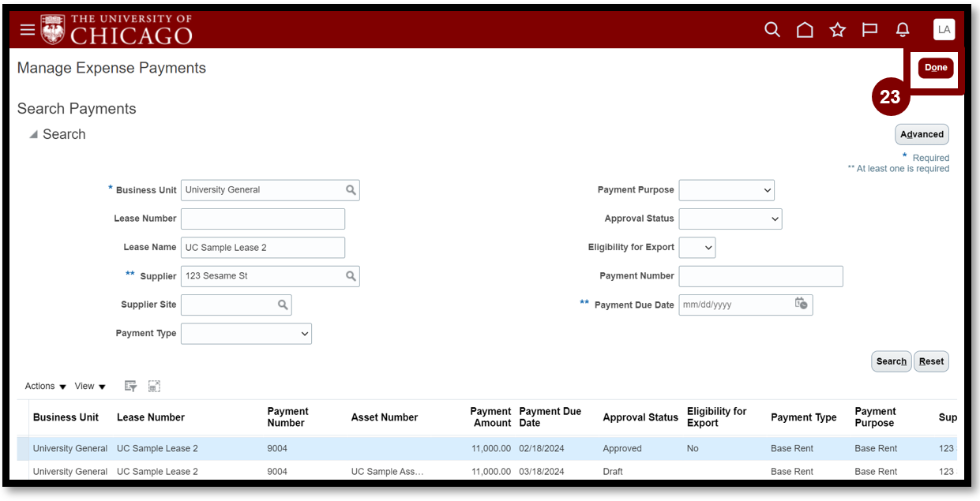Focus the Lease Name input field
Image resolution: width=980 pixels, height=501 pixels.
click(x=263, y=248)
